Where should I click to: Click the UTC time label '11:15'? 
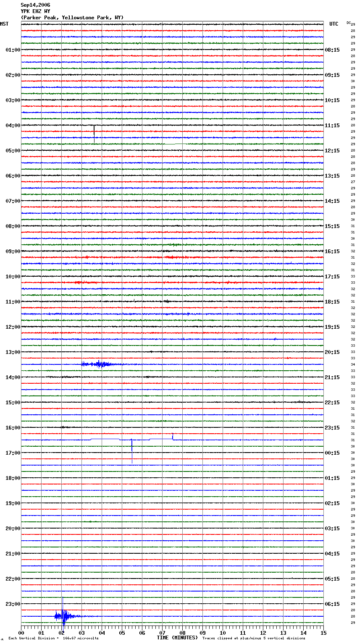(332, 126)
